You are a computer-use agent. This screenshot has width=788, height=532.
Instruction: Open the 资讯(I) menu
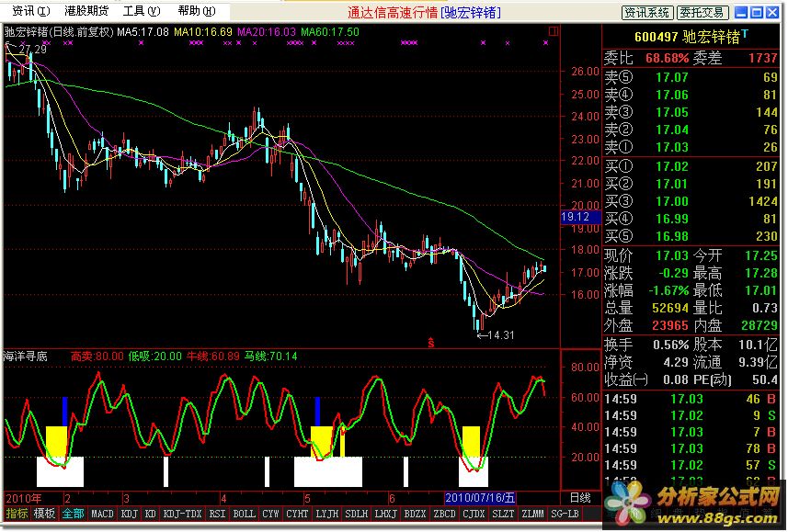point(31,10)
